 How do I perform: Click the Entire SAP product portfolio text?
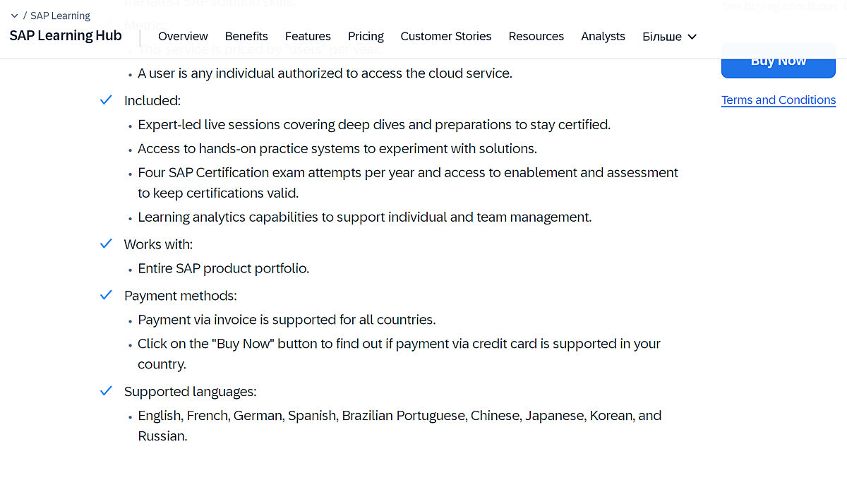click(223, 268)
